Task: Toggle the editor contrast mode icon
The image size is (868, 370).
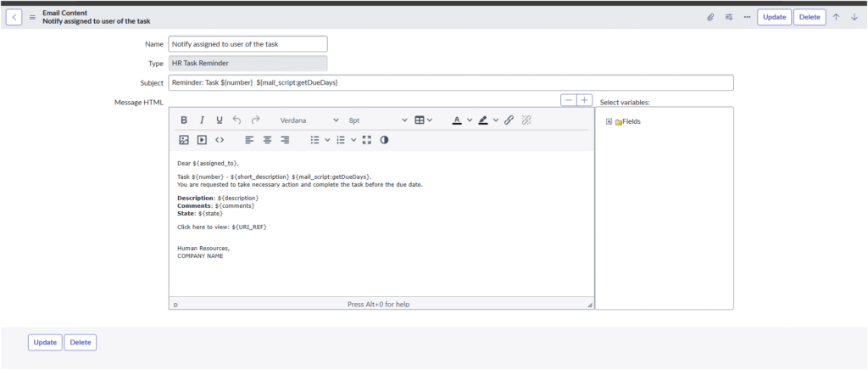Action: 384,140
